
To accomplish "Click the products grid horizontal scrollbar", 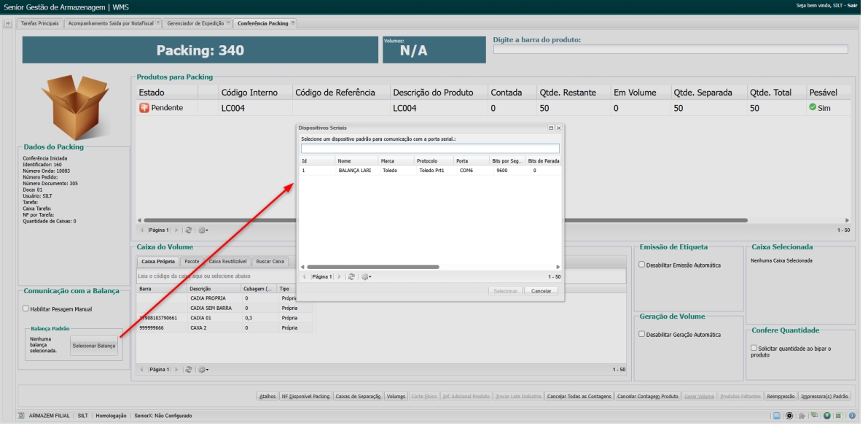I will point(445,220).
